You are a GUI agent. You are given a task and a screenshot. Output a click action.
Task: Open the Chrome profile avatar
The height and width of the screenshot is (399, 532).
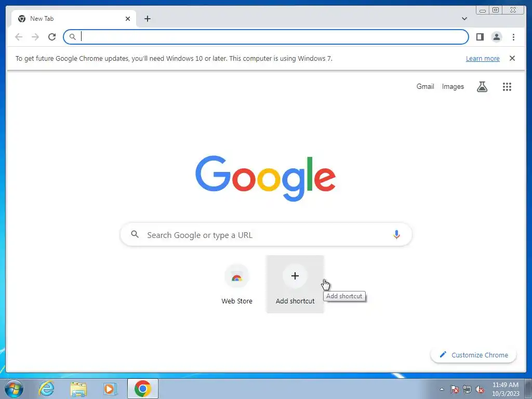click(496, 37)
